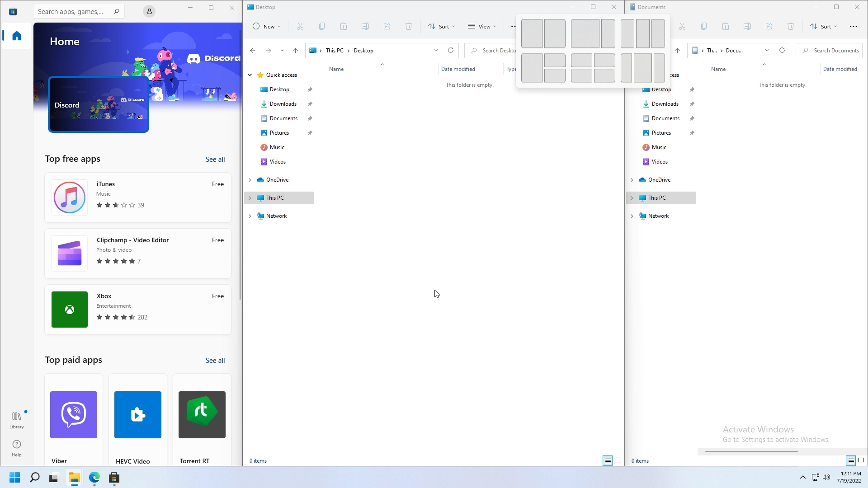The width and height of the screenshot is (868, 488).
Task: Sort by Name column in Documents window
Action: tap(718, 69)
